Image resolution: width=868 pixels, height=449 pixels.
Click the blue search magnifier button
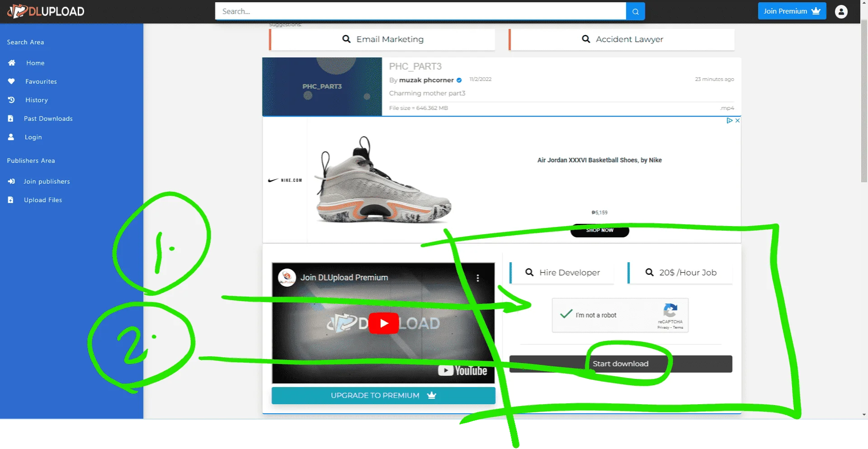click(635, 11)
